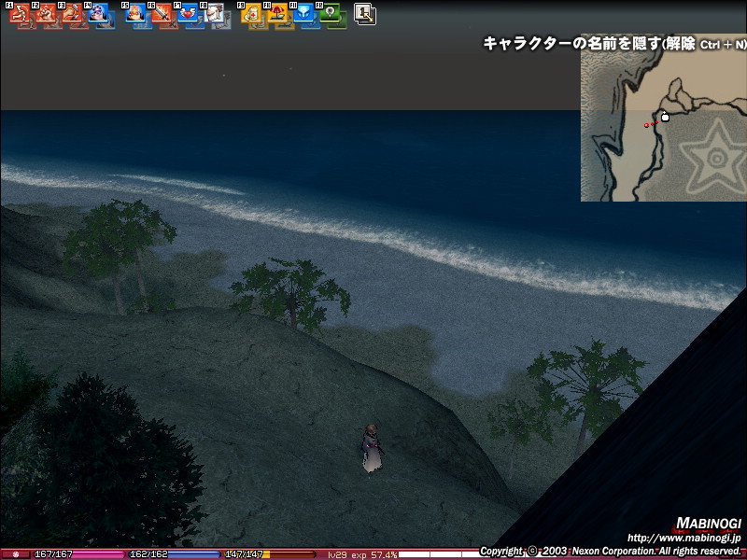Open the menu icon at bottom-left status bar
Screen dimensions: 747x560
[x=15, y=554]
